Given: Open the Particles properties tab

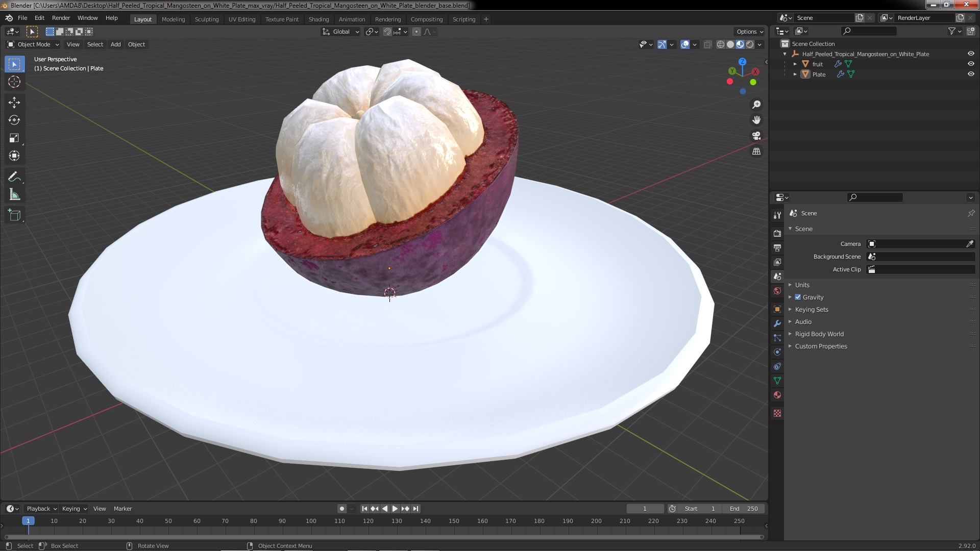Looking at the screenshot, I should (x=777, y=338).
